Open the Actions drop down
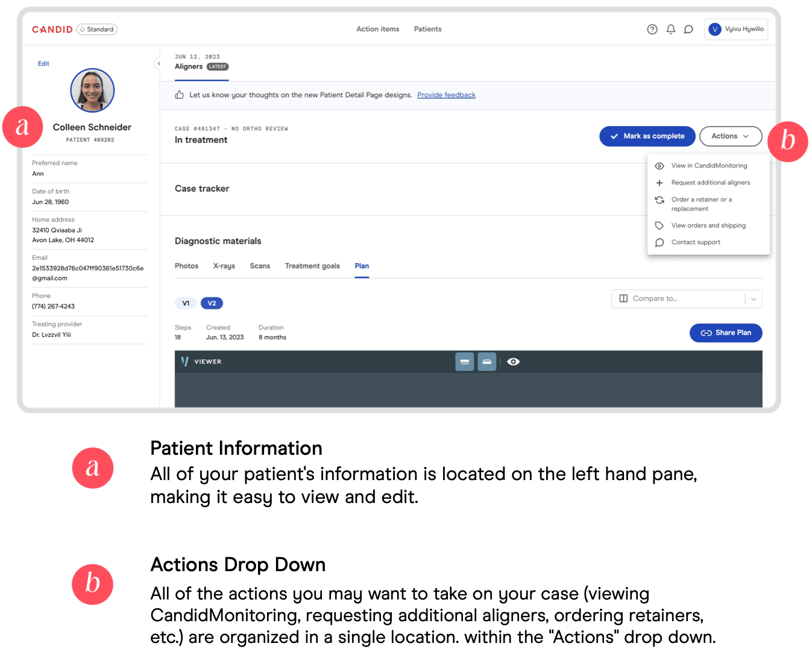Image resolution: width=812 pixels, height=655 pixels. pyautogui.click(x=730, y=136)
